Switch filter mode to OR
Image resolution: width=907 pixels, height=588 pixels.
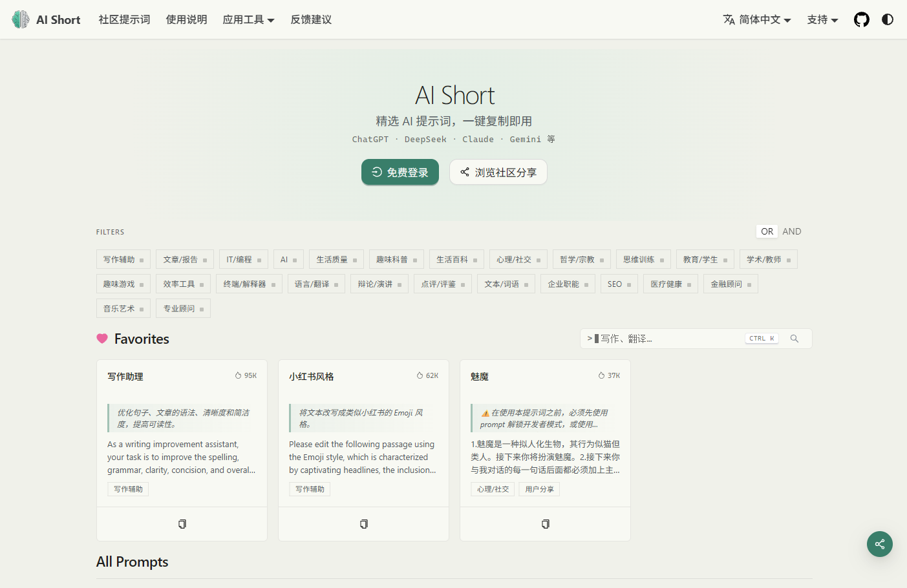click(767, 231)
